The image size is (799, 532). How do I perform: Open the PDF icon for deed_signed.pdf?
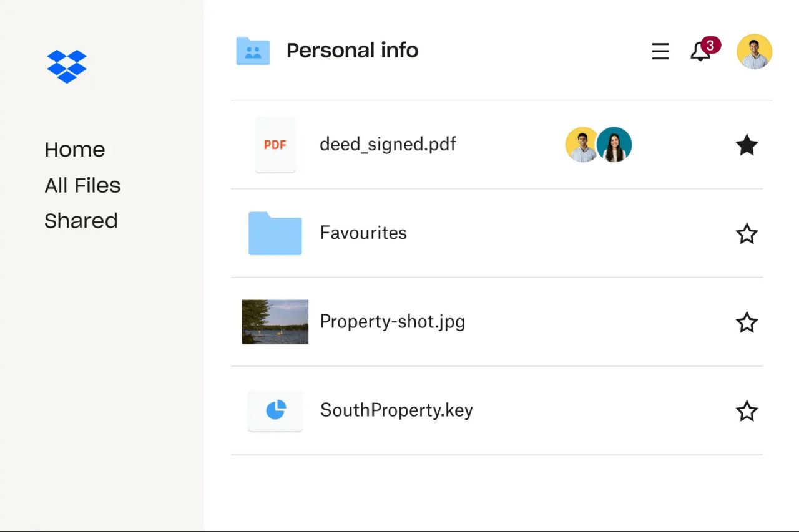[275, 145]
